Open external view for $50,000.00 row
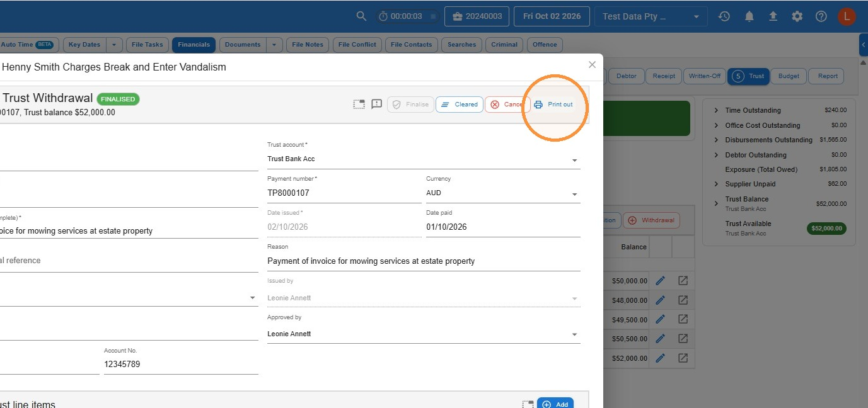This screenshot has height=408, width=868. coord(683,281)
